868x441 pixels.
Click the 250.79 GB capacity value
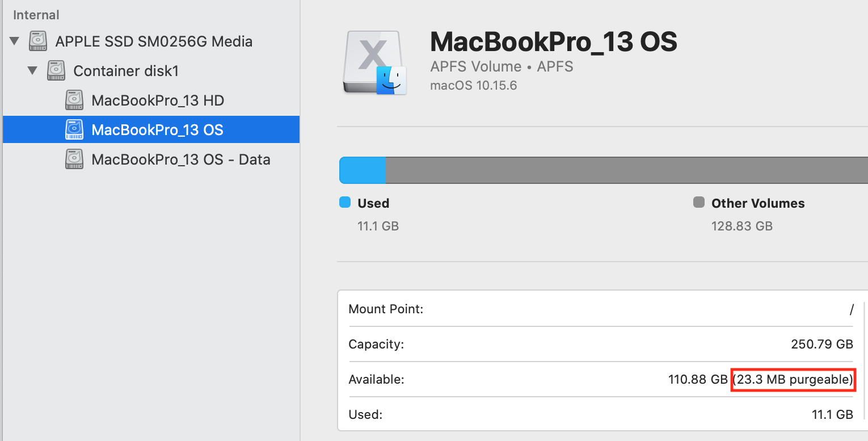(821, 344)
